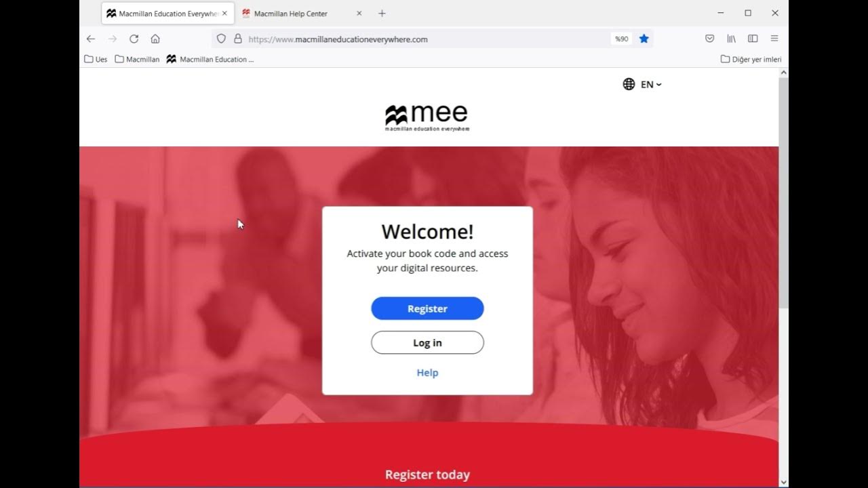Open the Diğer yer imleri folder
This screenshot has width=868, height=488.
751,59
